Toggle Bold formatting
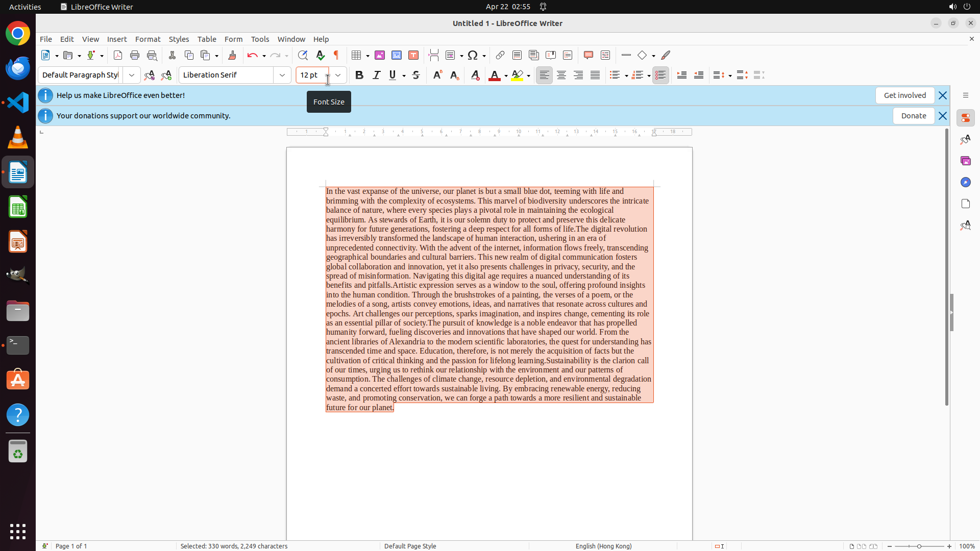 click(x=359, y=75)
